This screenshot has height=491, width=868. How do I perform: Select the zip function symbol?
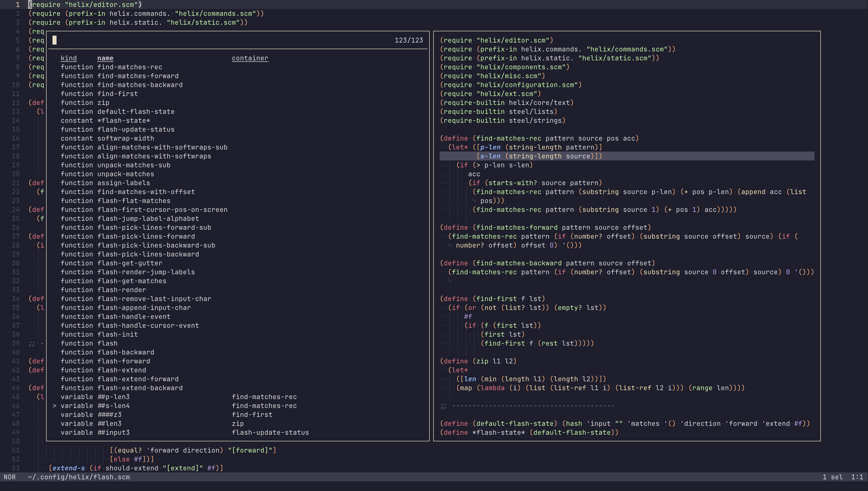click(103, 103)
